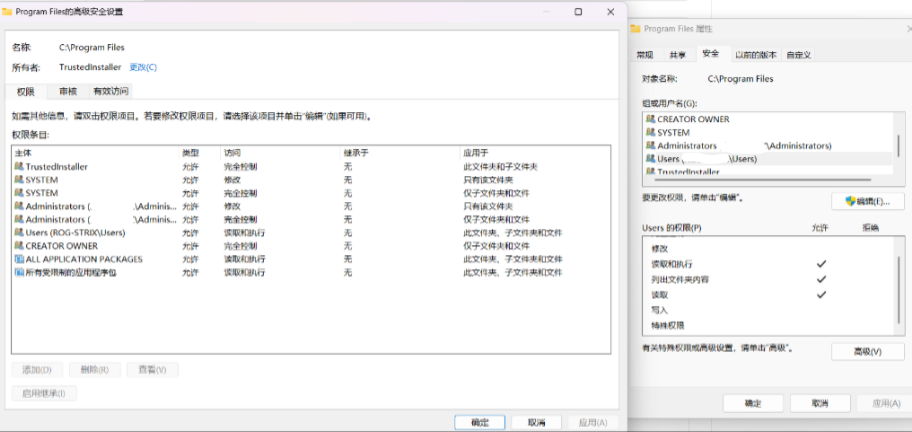Click the 高级(V) button in Properties

[x=868, y=352]
